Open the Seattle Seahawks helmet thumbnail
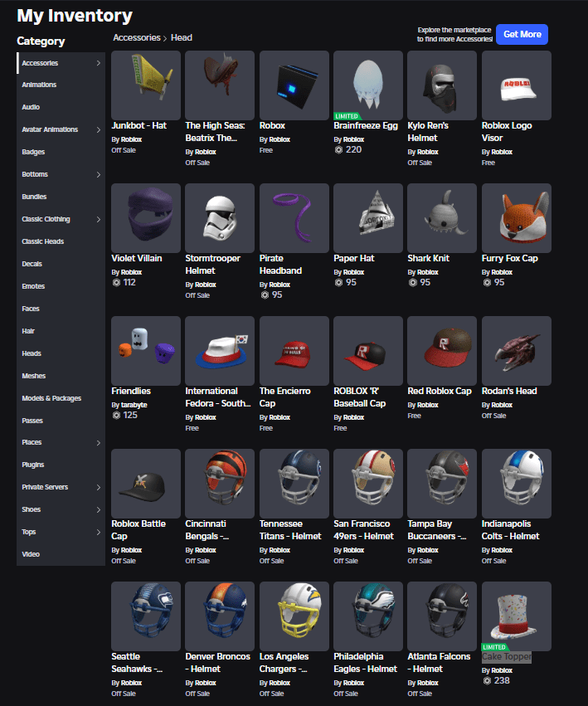Viewport: 588px width, 706px height. click(146, 616)
